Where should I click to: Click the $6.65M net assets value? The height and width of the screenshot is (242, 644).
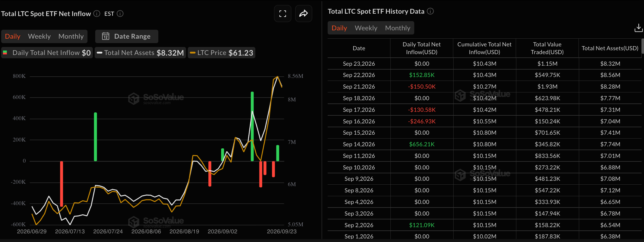610,202
